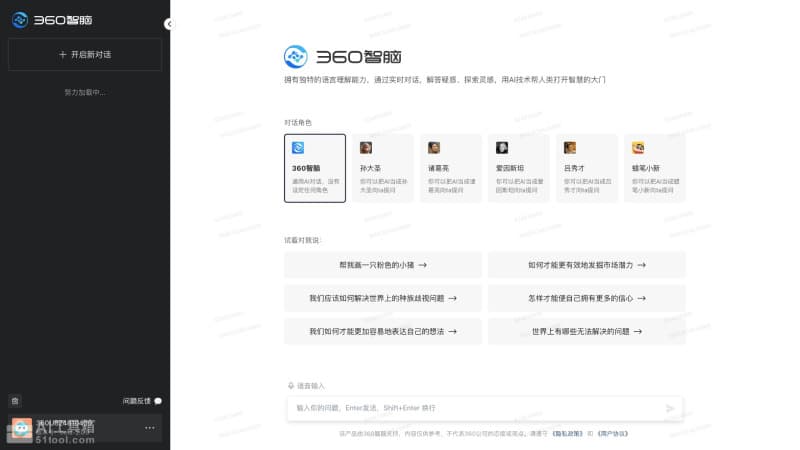Open the three-dots menu beside the user account

[150, 428]
